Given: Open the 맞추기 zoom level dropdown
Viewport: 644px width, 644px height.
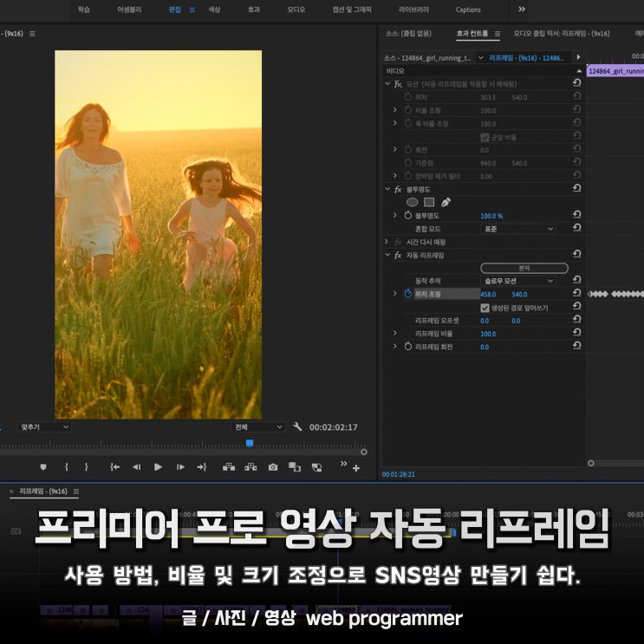Looking at the screenshot, I should coord(44,427).
